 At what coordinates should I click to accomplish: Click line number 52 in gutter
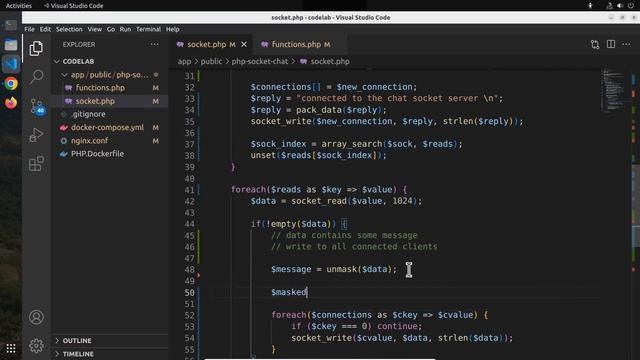(189, 315)
